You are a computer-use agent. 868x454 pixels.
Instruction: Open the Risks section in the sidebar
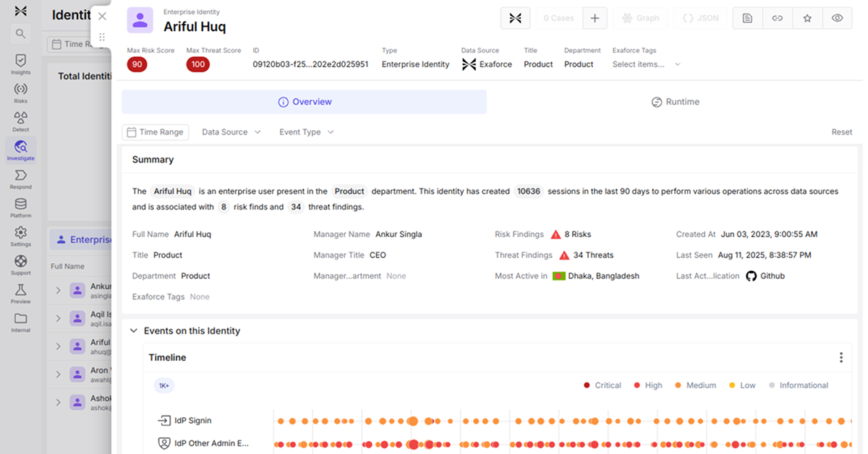pos(20,93)
